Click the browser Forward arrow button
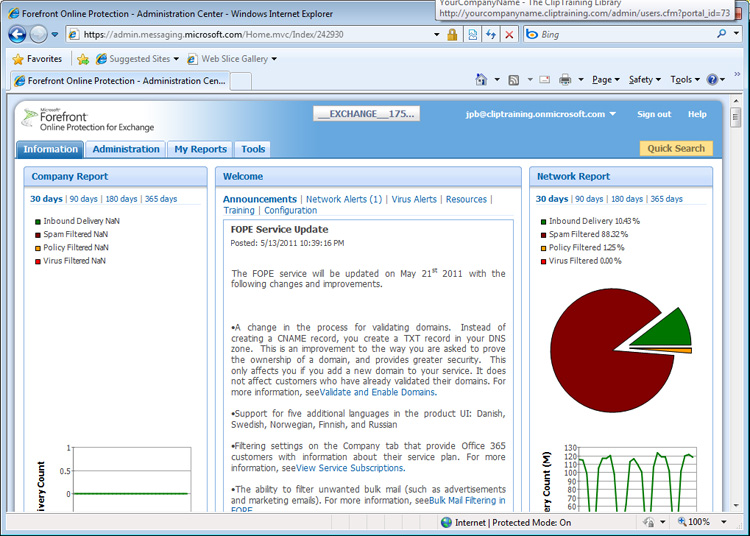The width and height of the screenshot is (750, 536). 38,34
